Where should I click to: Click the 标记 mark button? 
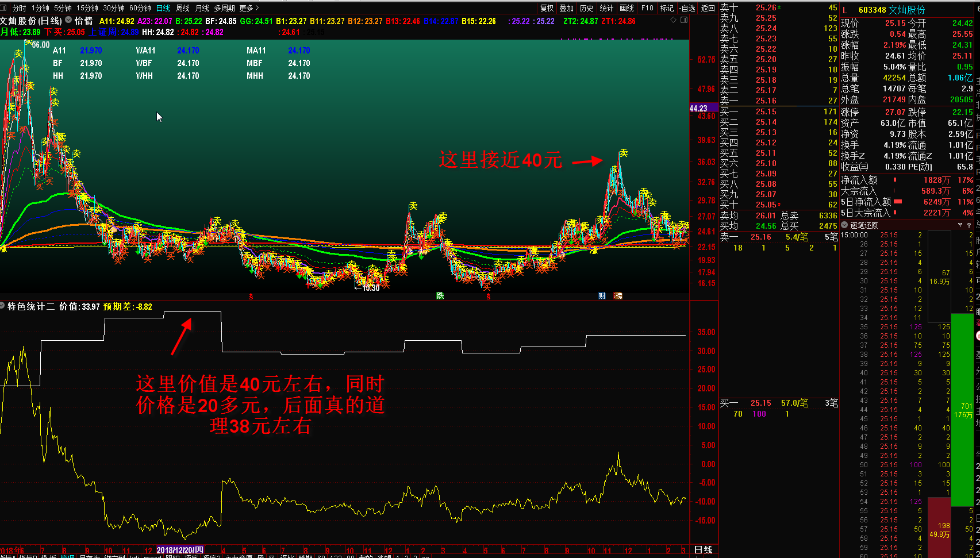(667, 8)
